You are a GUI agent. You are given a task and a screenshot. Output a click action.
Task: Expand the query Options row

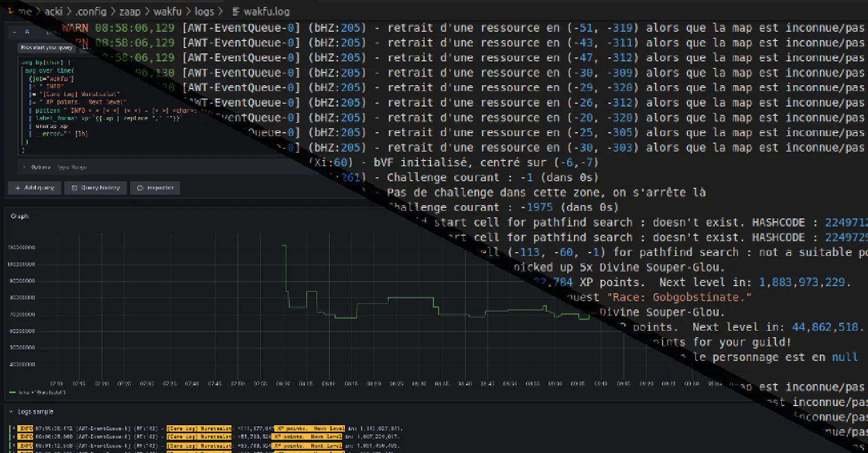pos(41,167)
